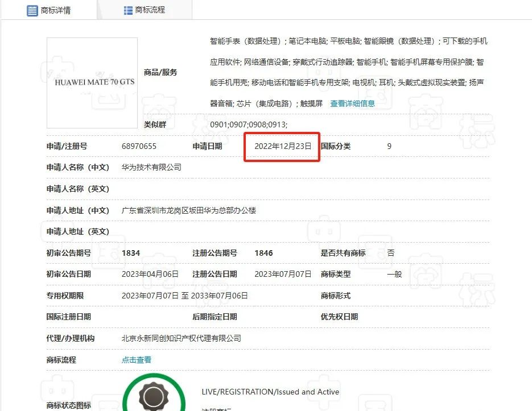Image resolution: width=532 pixels, height=411 pixels.
Task: Switch to the 商标流程 tab
Action: (145, 10)
